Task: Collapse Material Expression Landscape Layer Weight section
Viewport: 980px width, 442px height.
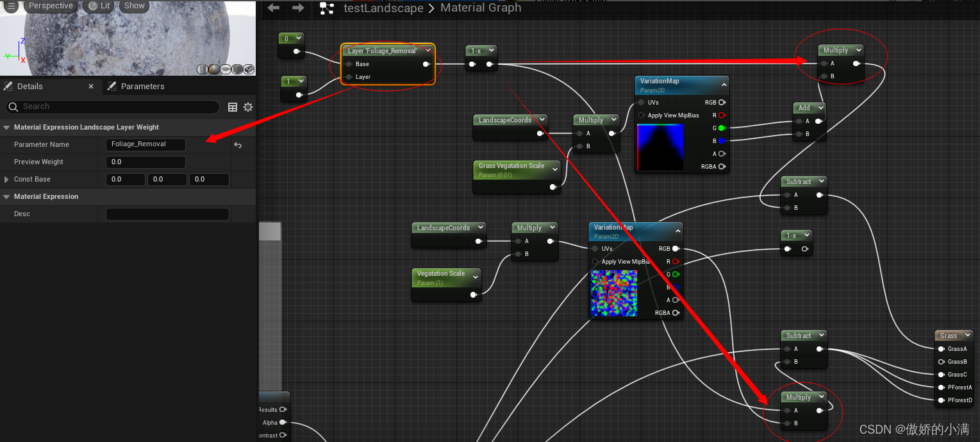Action: [x=7, y=127]
